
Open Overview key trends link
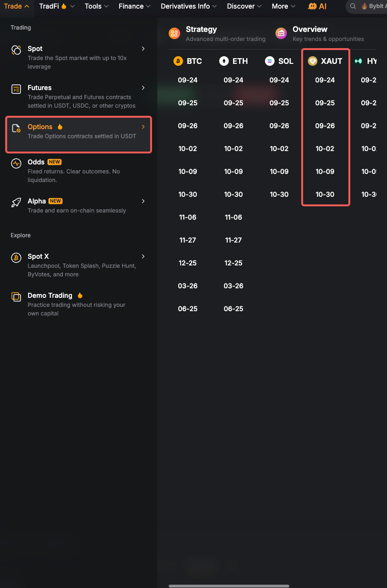(320, 33)
